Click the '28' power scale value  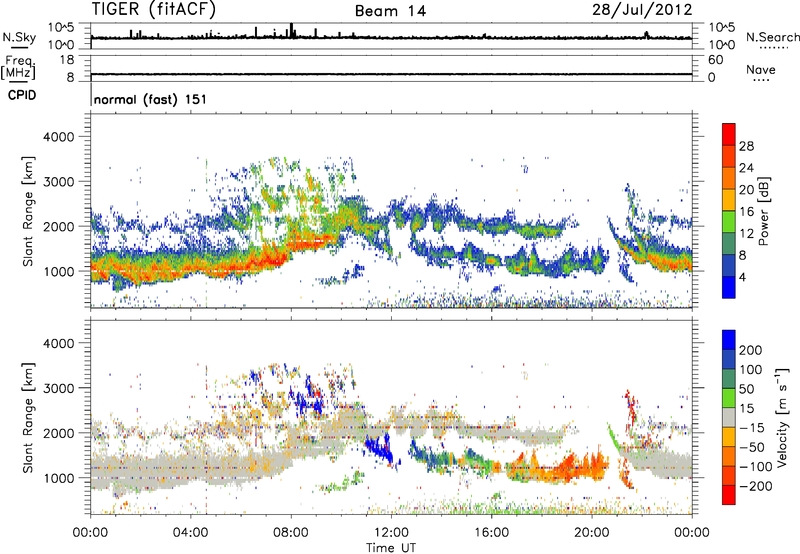point(746,146)
